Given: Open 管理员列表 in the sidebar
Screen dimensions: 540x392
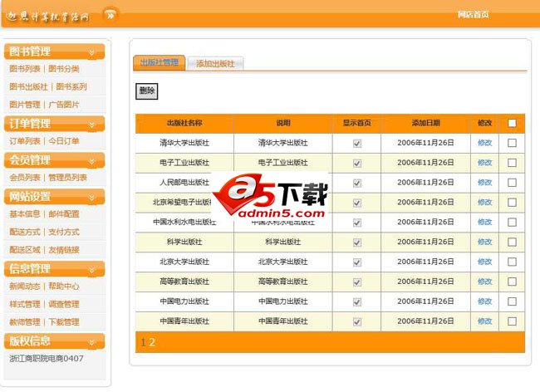Looking at the screenshot, I should (x=67, y=178).
